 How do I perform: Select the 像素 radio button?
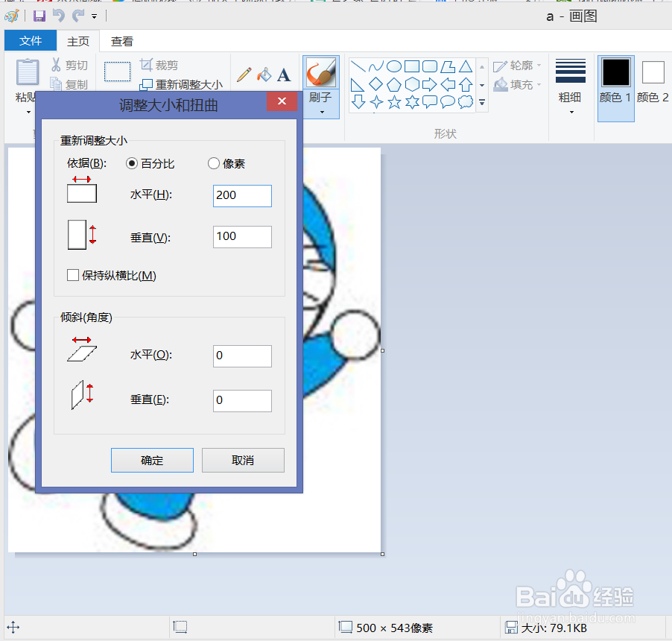point(214,163)
